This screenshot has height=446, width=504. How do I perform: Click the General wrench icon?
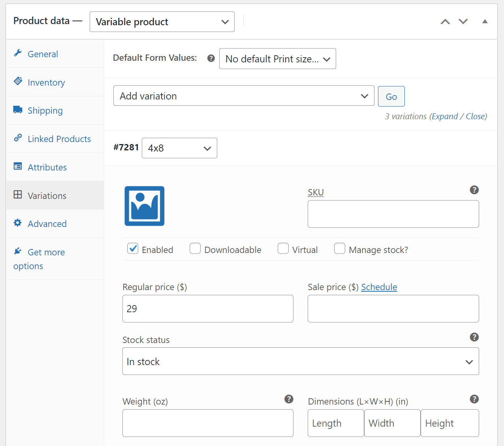pyautogui.click(x=18, y=53)
